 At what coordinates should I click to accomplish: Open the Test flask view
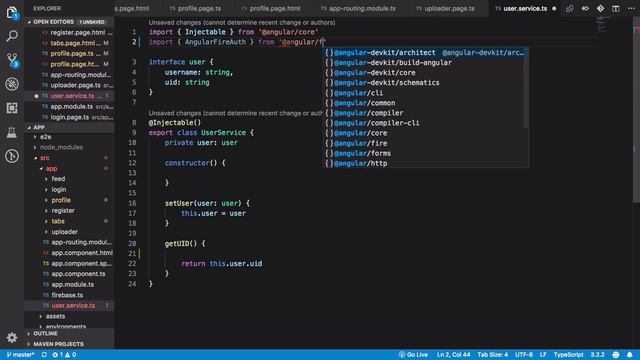[x=12, y=132]
